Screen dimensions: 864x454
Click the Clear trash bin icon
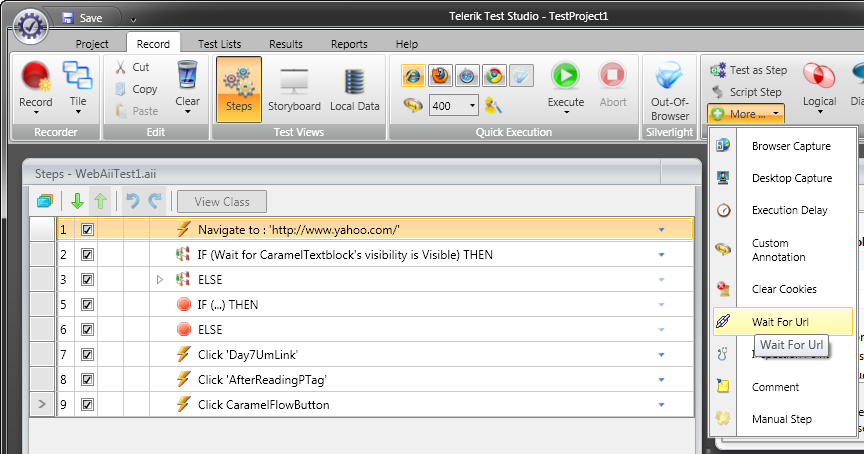click(x=187, y=75)
